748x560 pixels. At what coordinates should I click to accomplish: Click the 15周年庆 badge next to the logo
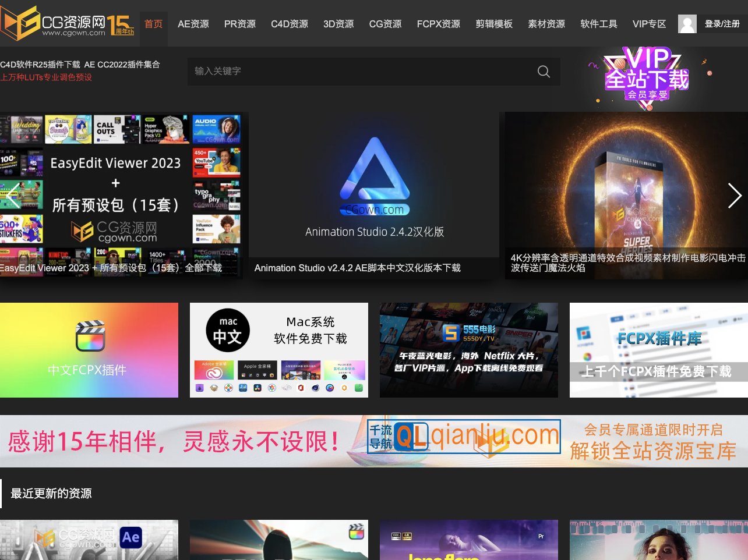(x=121, y=24)
